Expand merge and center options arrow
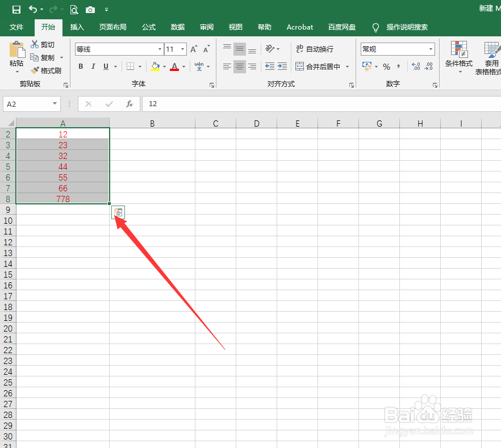The height and width of the screenshot is (448, 501). pos(347,67)
